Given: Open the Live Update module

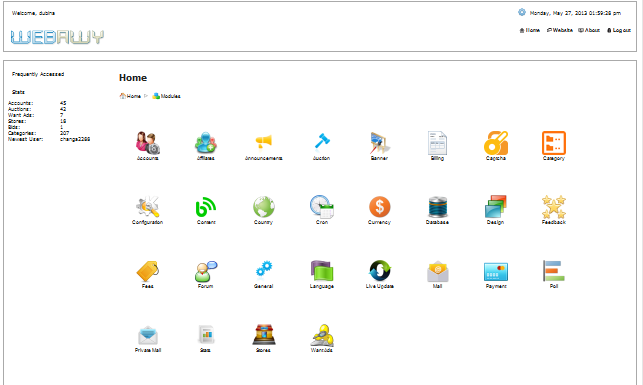Looking at the screenshot, I should [x=380, y=274].
